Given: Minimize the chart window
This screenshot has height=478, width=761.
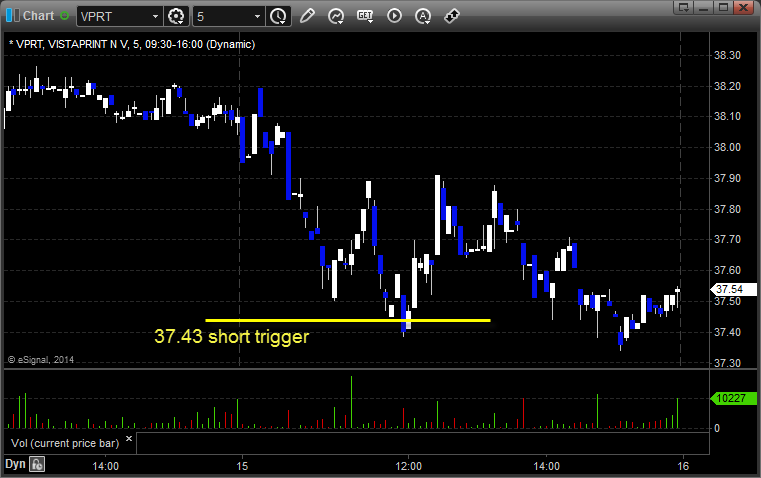Looking at the screenshot, I should [x=703, y=7].
